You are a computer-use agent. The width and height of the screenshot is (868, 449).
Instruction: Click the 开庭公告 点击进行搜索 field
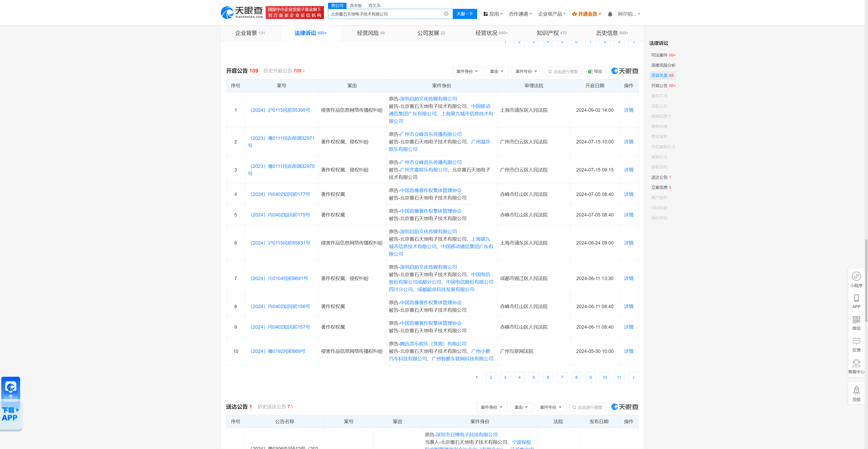point(563,71)
